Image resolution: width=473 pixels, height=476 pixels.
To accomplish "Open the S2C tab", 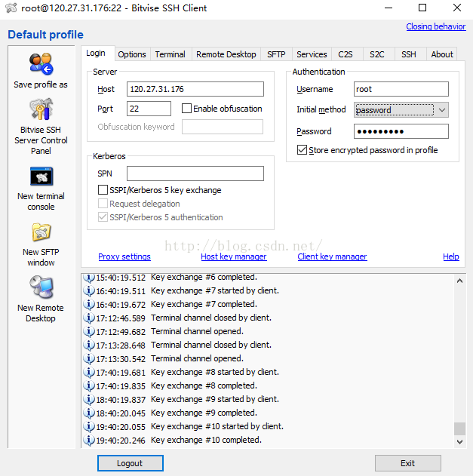I will [377, 54].
